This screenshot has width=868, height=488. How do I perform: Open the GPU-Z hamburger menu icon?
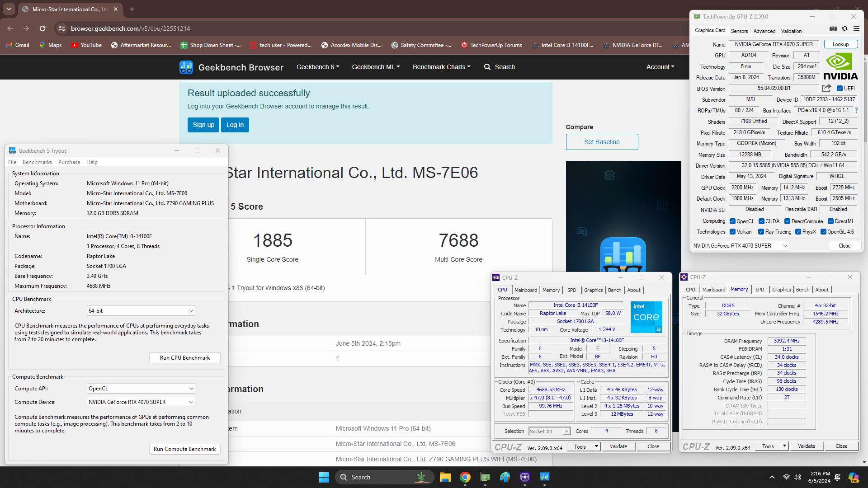click(x=856, y=28)
